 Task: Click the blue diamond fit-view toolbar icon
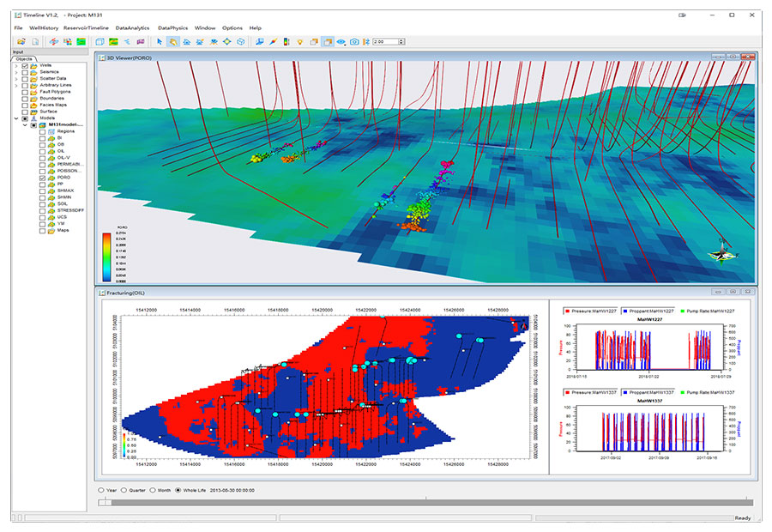(227, 42)
